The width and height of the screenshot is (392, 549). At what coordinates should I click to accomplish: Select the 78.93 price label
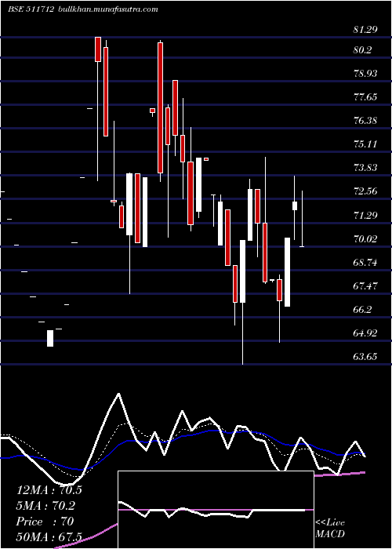(x=365, y=74)
